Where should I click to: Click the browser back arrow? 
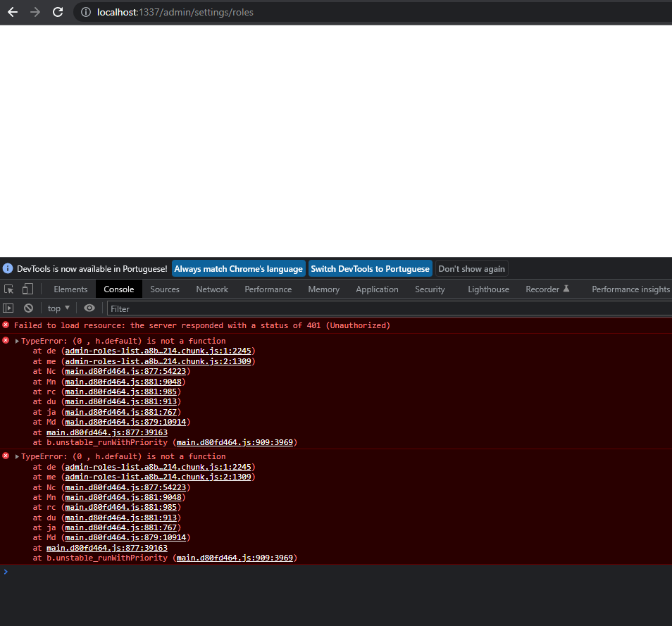(12, 12)
